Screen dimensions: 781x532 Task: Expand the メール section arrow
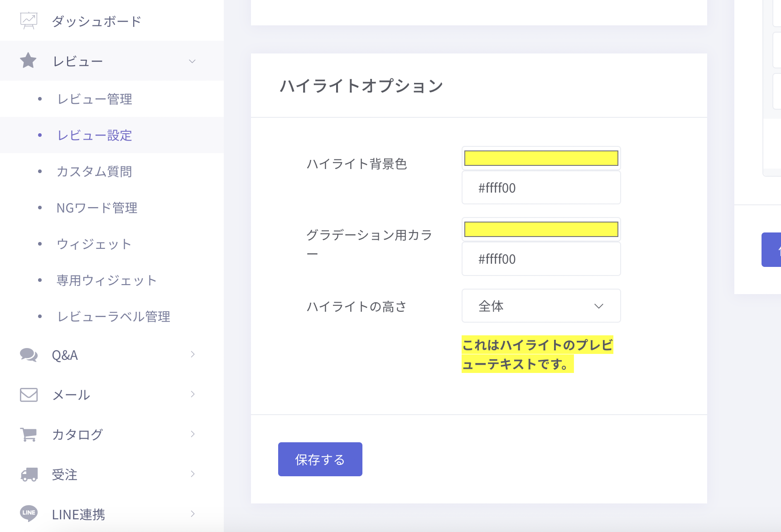193,394
